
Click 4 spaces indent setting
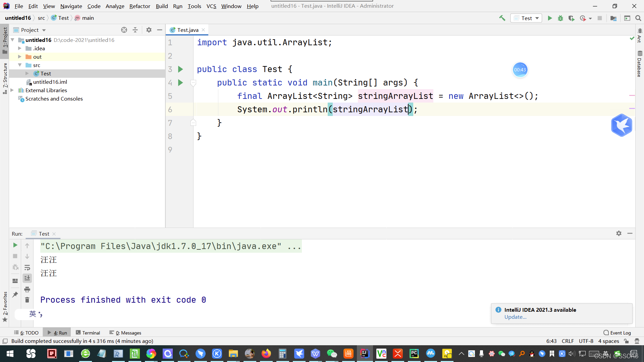pyautogui.click(x=608, y=341)
